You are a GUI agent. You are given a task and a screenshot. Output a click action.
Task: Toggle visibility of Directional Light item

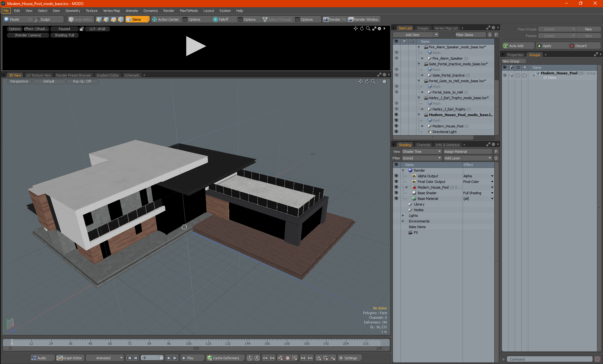396,132
